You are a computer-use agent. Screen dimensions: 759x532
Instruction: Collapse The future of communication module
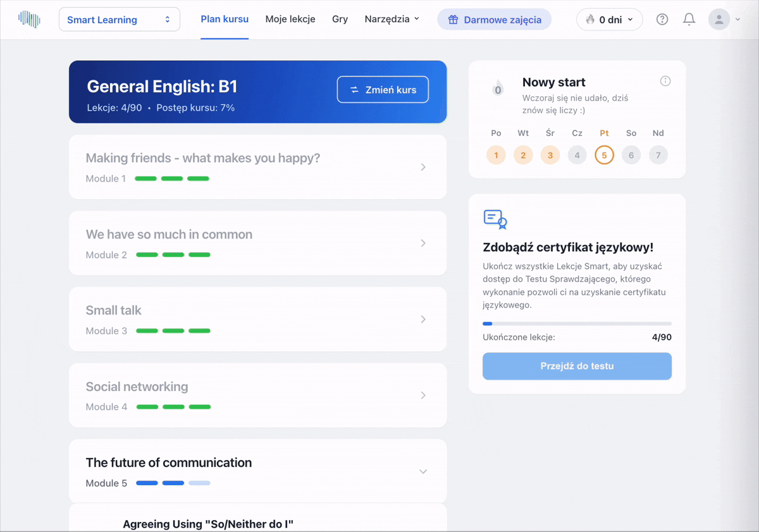423,471
